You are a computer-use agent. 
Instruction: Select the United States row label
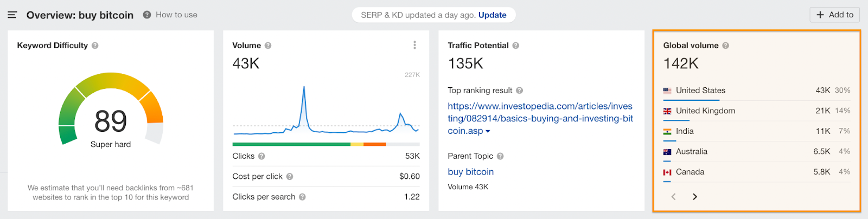click(700, 91)
